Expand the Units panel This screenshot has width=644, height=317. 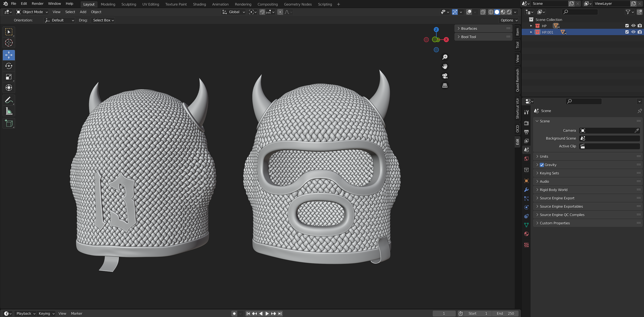click(x=544, y=156)
